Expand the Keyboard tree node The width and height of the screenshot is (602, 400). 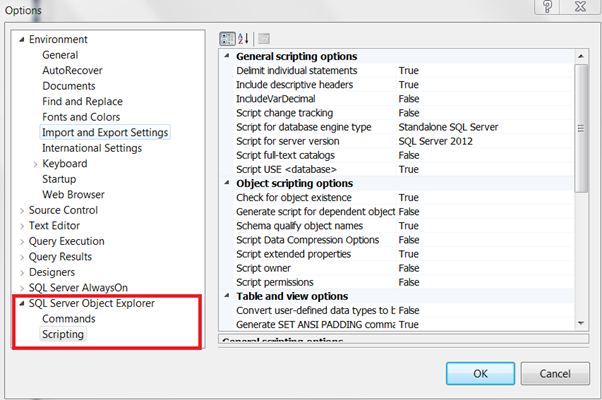pyautogui.click(x=36, y=164)
